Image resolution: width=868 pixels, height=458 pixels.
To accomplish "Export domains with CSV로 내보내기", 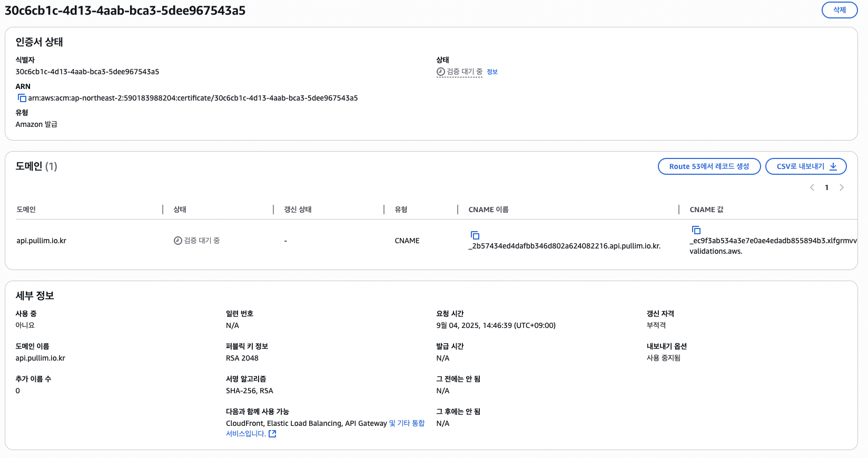I will point(805,166).
